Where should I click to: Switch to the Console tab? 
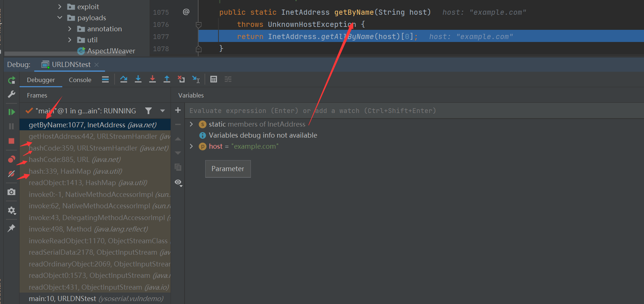80,80
